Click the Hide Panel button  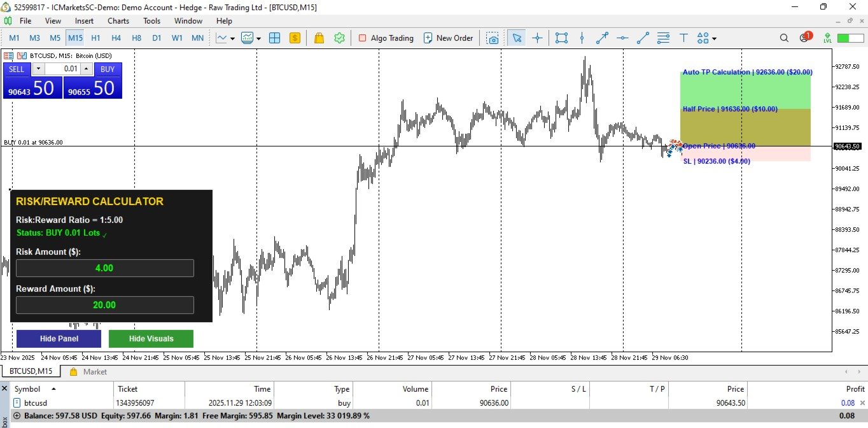point(59,339)
